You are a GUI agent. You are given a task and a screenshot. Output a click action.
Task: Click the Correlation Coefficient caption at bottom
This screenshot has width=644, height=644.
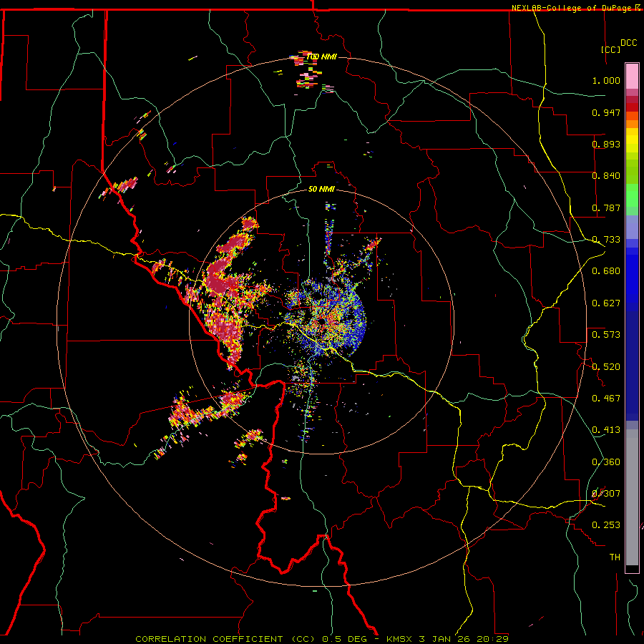pyautogui.click(x=322, y=639)
